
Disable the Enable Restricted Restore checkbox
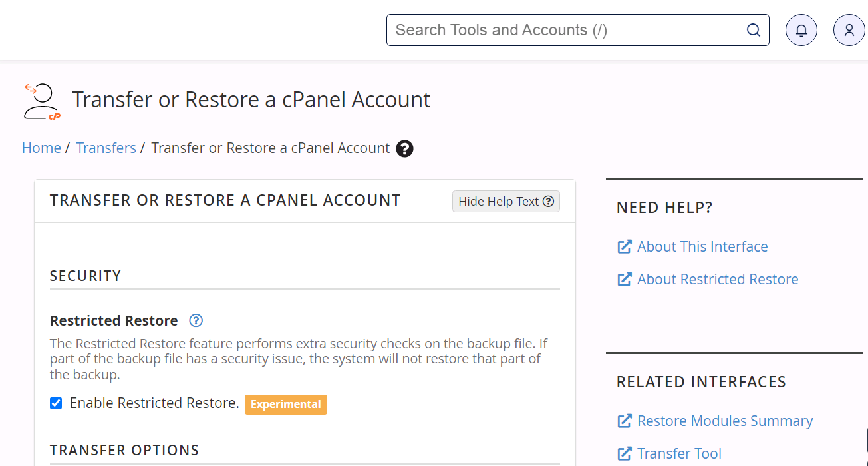pos(56,403)
